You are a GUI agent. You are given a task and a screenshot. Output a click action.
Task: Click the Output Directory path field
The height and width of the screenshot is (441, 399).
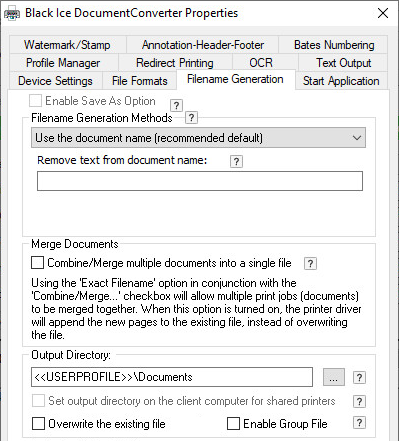point(172,377)
